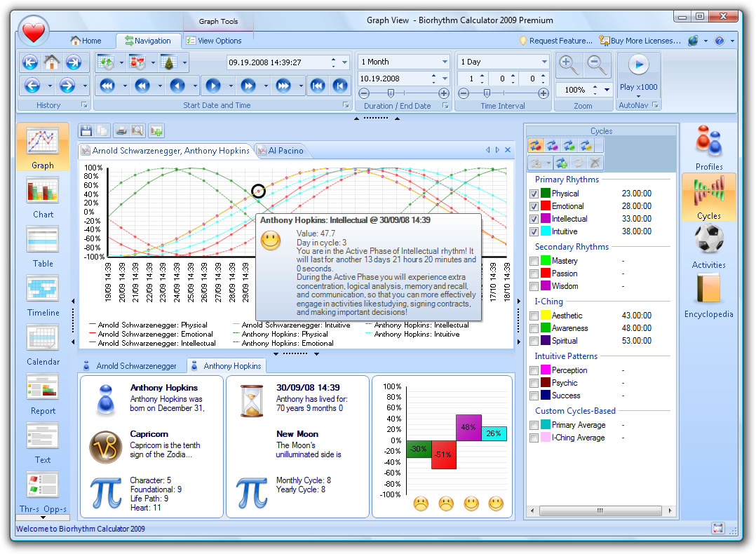
Task: Enable the Mastery secondary rhythm checkbox
Action: pyautogui.click(x=534, y=261)
